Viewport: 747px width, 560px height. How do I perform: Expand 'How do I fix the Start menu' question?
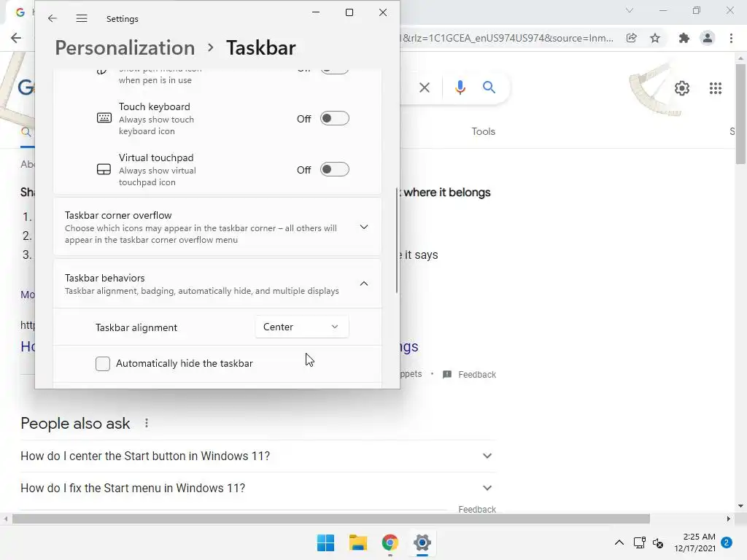click(258, 488)
